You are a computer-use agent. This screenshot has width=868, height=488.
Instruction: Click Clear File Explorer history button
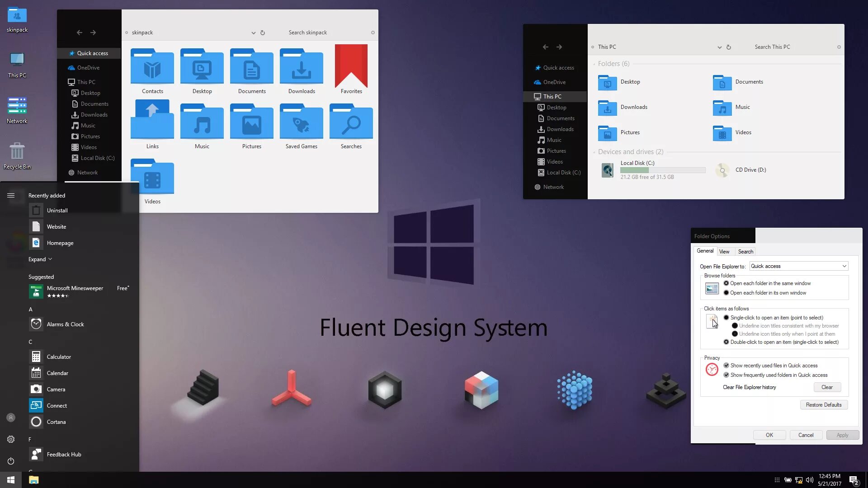click(x=827, y=387)
